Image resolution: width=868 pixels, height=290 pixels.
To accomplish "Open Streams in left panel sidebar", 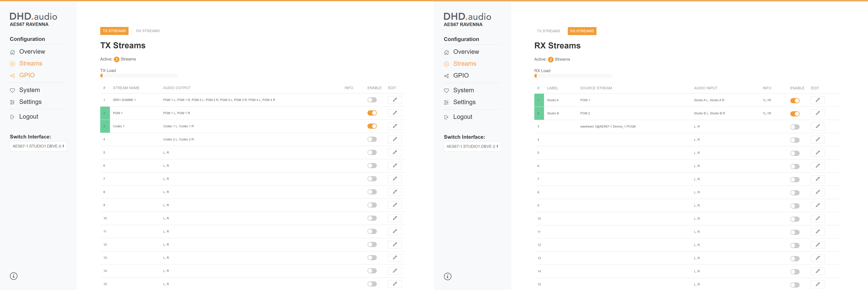I will tap(31, 64).
